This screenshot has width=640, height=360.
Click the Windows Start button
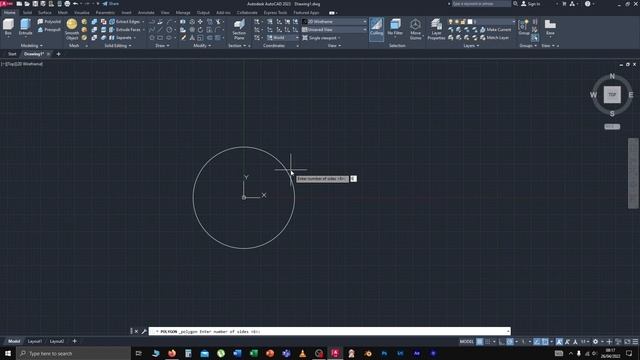(x=8, y=353)
